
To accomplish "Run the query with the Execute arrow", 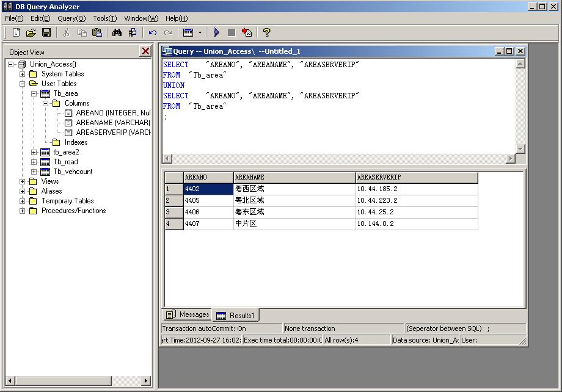I will tap(217, 32).
